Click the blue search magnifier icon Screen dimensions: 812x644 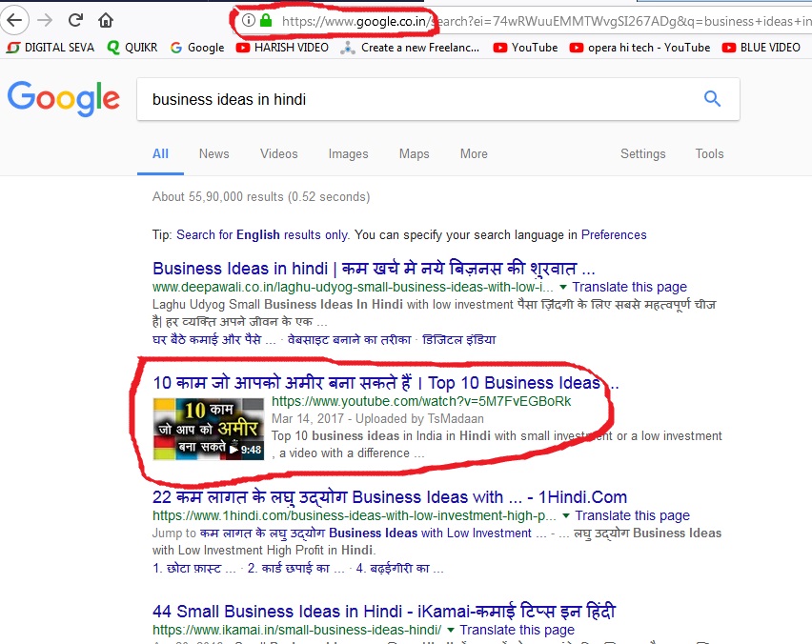click(x=712, y=98)
